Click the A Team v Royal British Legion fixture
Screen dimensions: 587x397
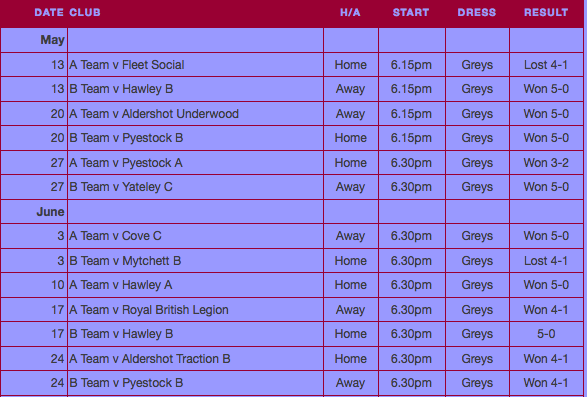click(149, 310)
